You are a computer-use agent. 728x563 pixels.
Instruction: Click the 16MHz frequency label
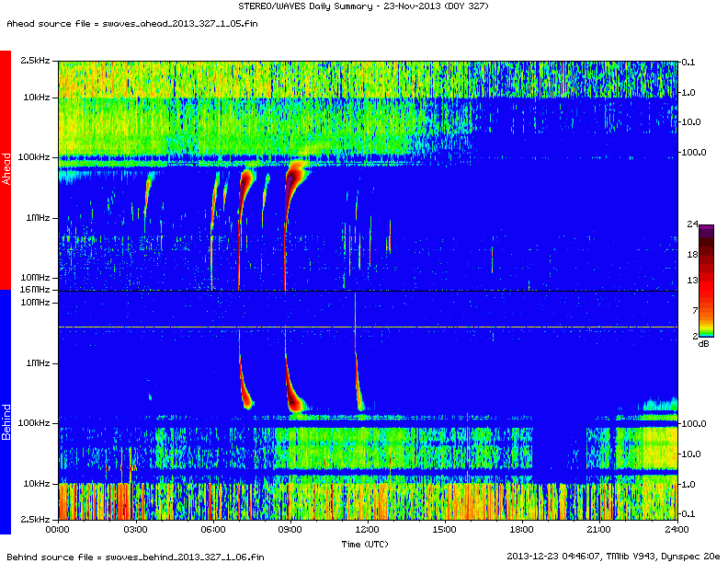[37, 290]
